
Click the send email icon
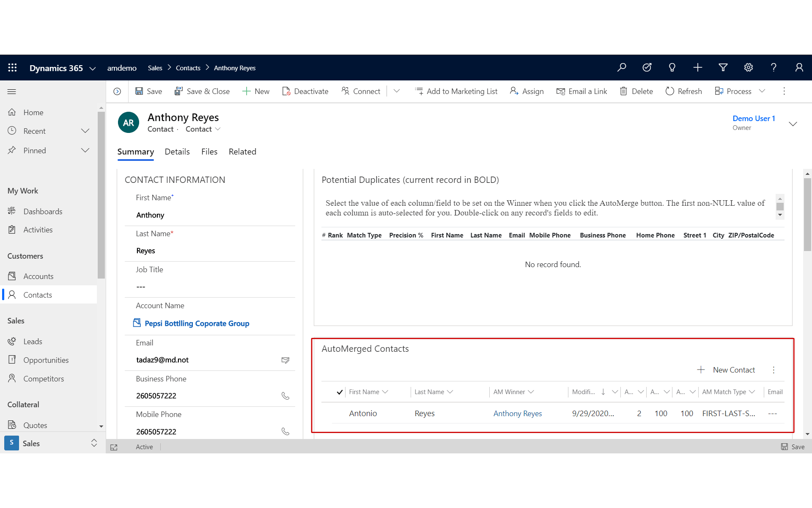click(x=285, y=360)
